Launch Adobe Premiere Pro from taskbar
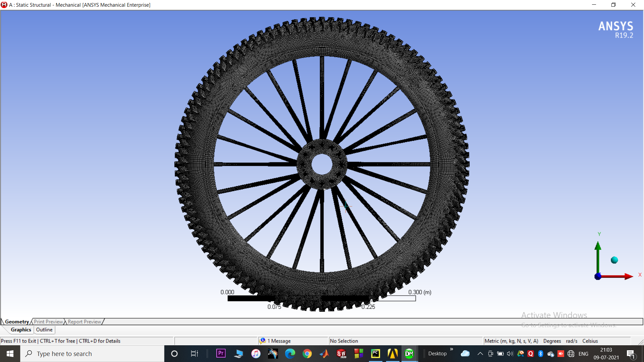This screenshot has width=644, height=362. [x=221, y=353]
